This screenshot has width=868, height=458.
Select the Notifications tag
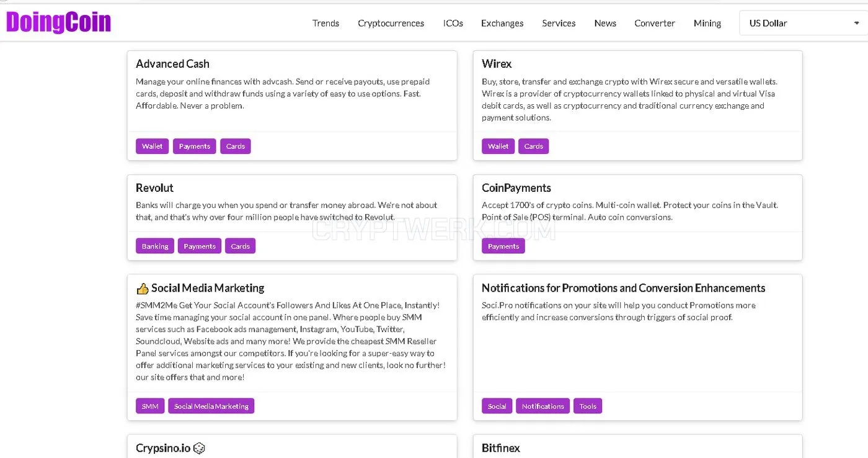(x=543, y=406)
